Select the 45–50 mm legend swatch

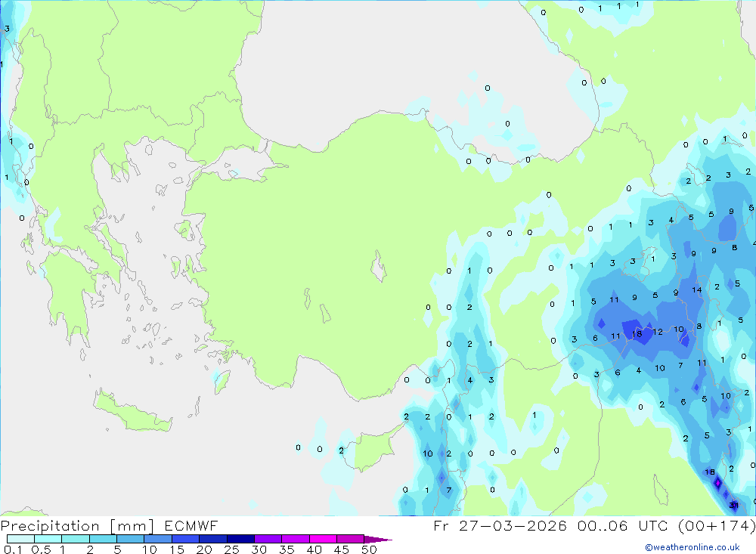click(x=351, y=539)
